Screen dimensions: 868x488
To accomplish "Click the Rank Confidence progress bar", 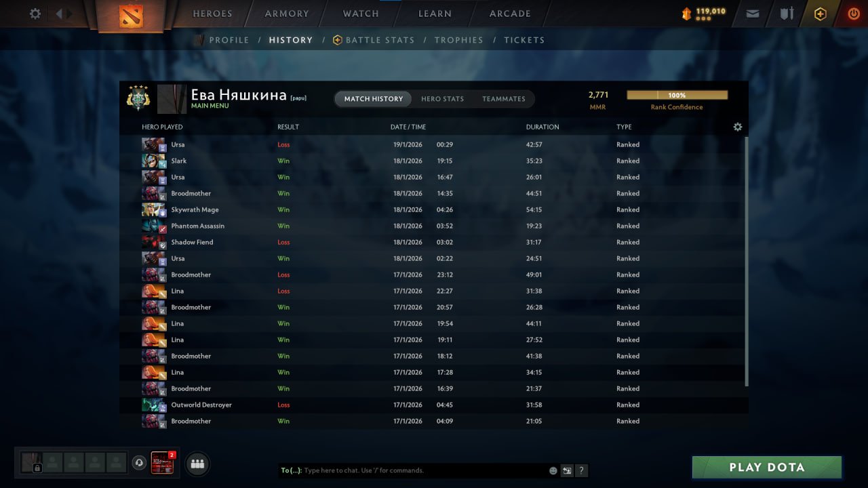I will (x=677, y=96).
